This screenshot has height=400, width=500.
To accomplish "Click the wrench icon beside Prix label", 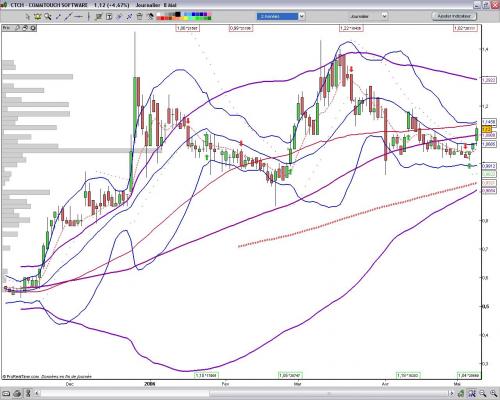I will (17, 28).
